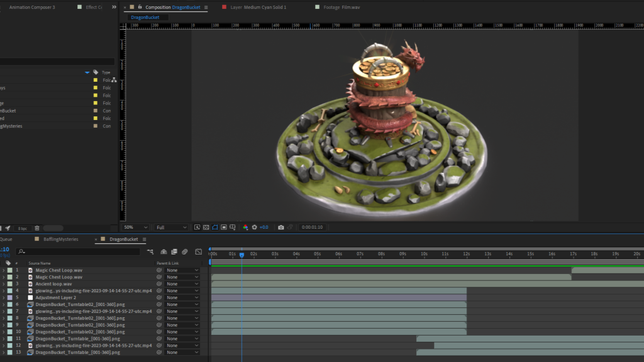The image size is (644, 362).
Task: Toggle the transparency grid in the viewer
Action: coord(206,227)
